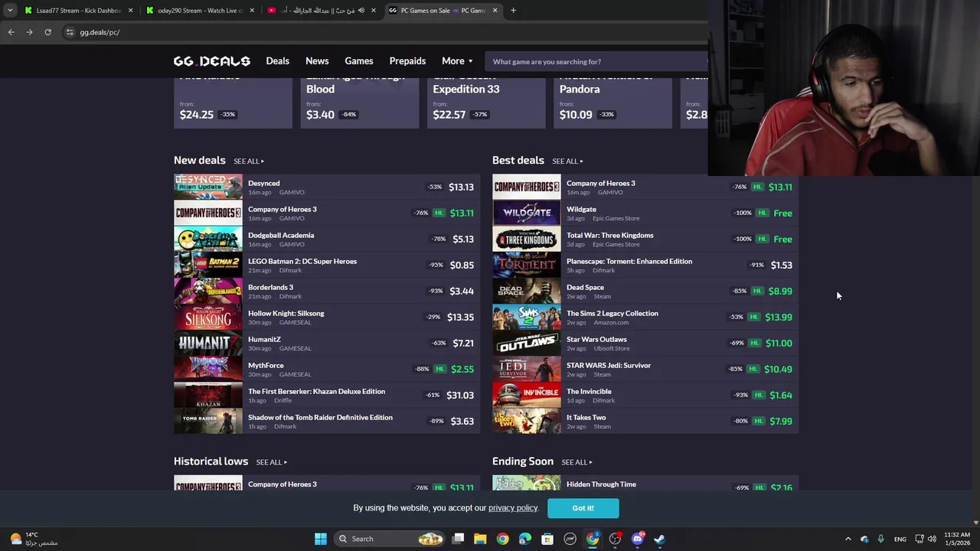Accept cookies with Got it! button

(x=583, y=508)
